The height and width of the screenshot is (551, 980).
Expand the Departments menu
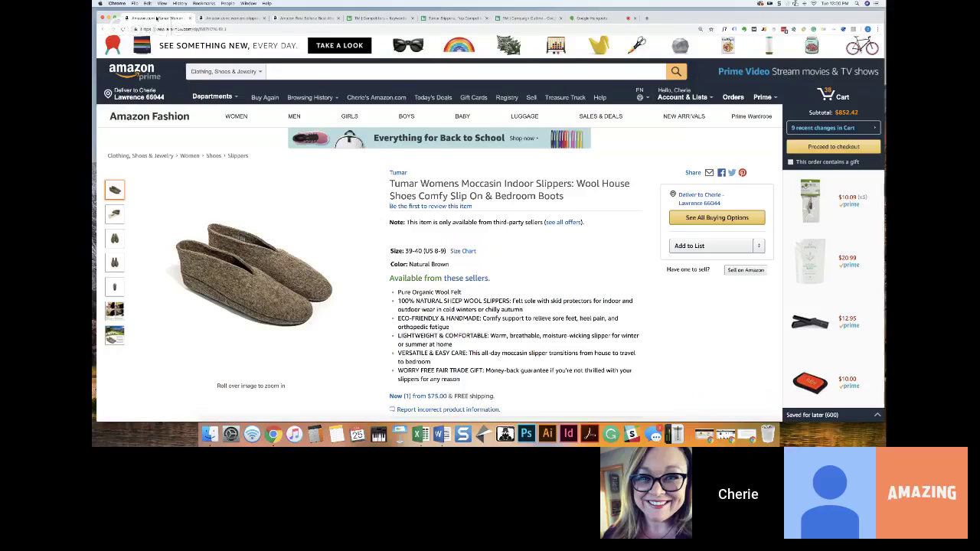215,96
